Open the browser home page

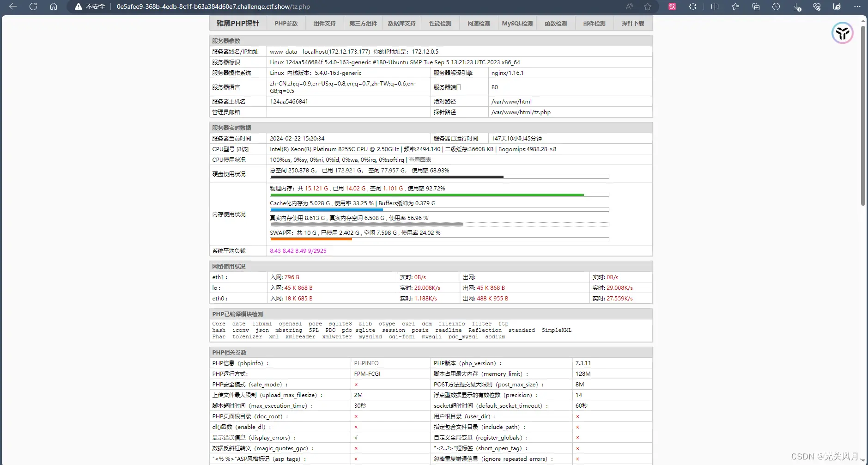tap(54, 6)
